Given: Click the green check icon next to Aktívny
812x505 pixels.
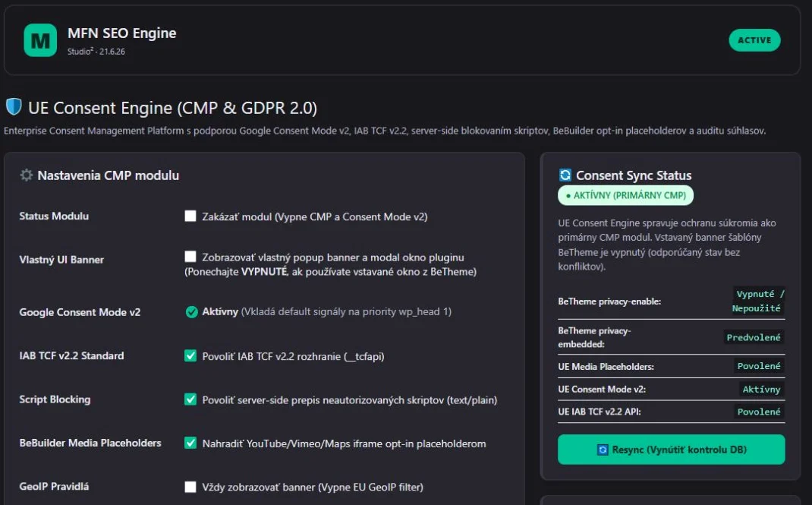Looking at the screenshot, I should click(x=191, y=312).
